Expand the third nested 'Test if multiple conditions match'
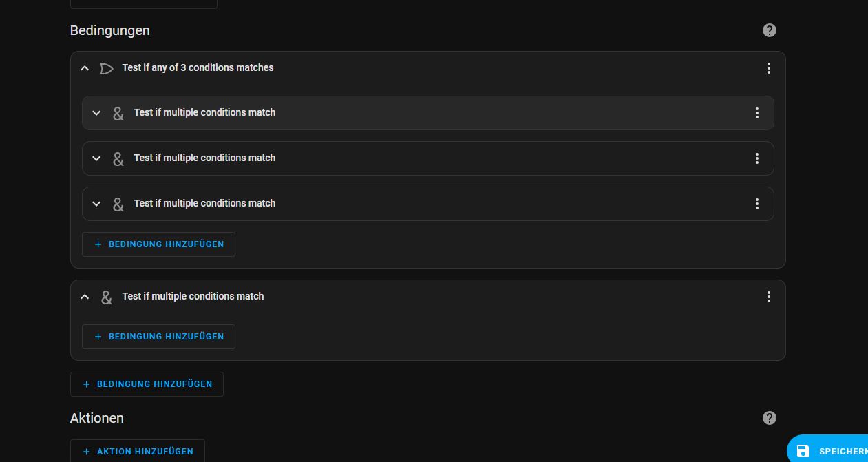Viewport: 868px width, 462px height. [x=96, y=204]
